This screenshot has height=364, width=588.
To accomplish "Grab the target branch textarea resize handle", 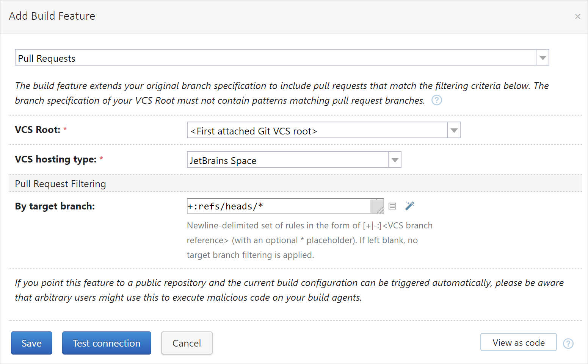I will coord(379,209).
